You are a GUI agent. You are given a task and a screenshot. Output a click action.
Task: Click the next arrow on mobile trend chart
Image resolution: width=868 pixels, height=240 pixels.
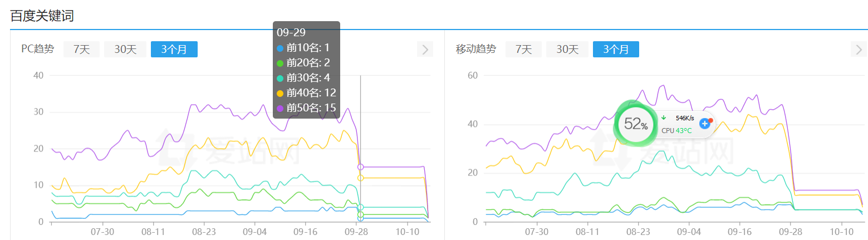point(859,50)
